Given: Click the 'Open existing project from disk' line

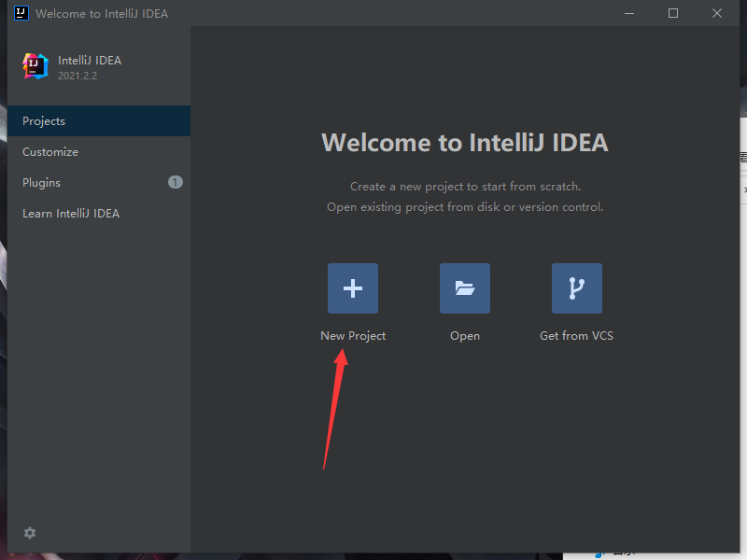Looking at the screenshot, I should (465, 207).
